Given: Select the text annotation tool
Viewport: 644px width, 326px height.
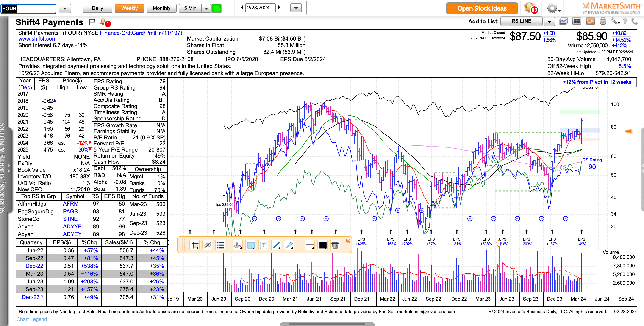Looking at the screenshot, I should point(264,245).
